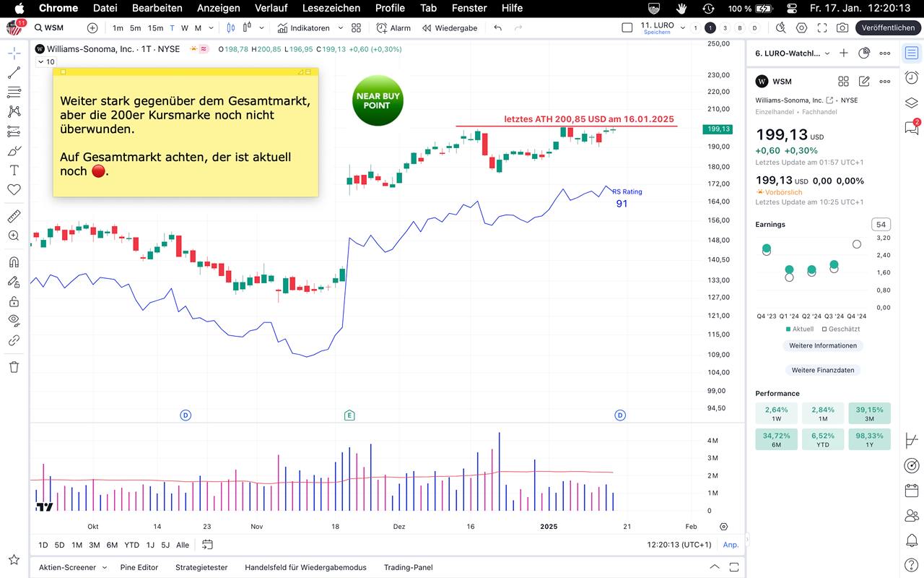Activate the ruler measure tool
Viewport: 924px width, 578px height.
14,216
